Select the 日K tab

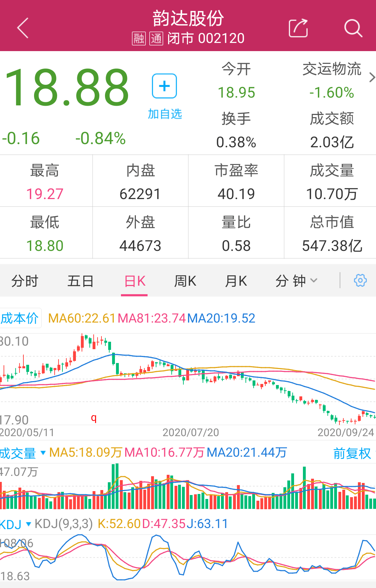[135, 281]
